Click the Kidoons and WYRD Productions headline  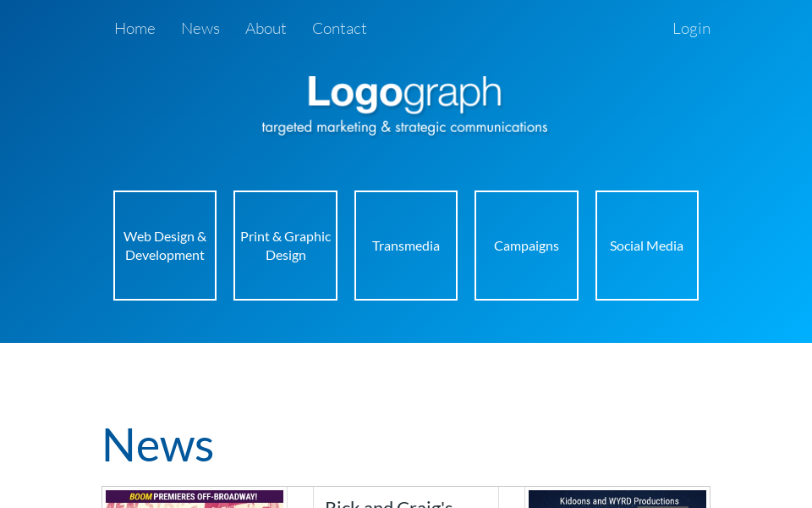pos(617,499)
